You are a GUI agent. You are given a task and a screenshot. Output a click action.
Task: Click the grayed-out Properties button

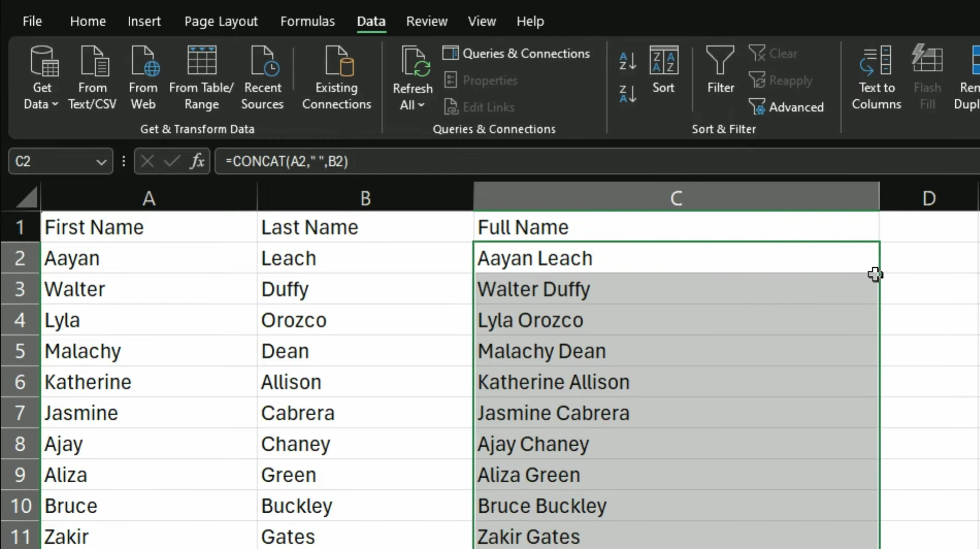[x=481, y=80]
